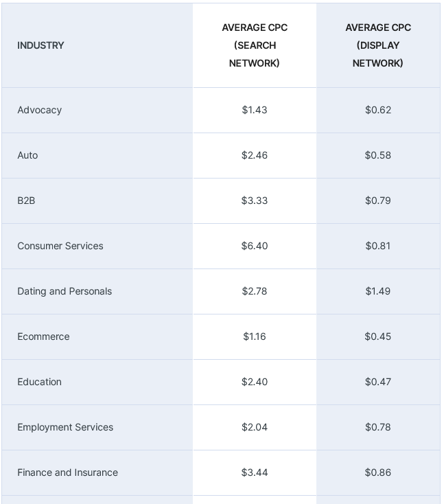Select the Ecommerce row label
This screenshot has height=504, width=444.
tap(43, 336)
